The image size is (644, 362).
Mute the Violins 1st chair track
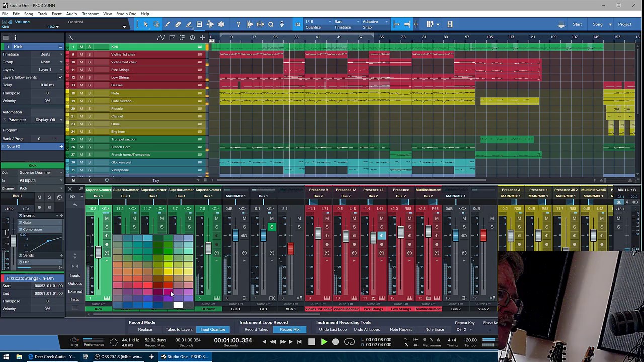[x=81, y=54]
